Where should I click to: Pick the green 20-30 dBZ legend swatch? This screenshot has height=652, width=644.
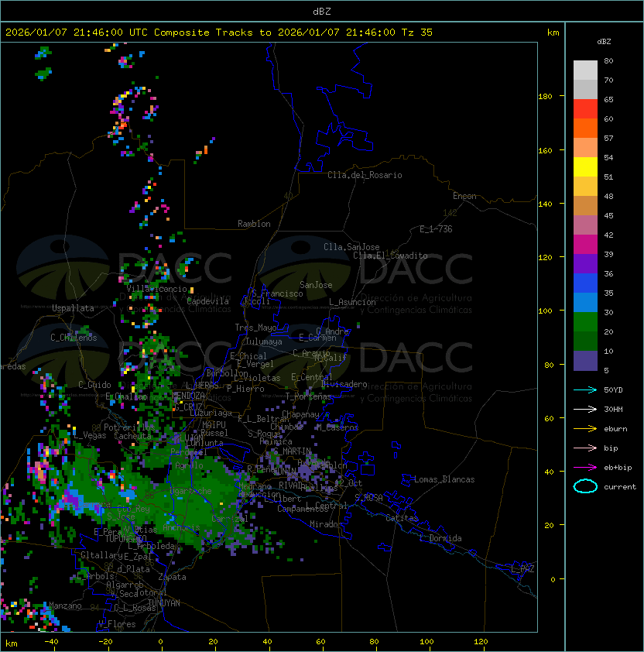pyautogui.click(x=585, y=322)
